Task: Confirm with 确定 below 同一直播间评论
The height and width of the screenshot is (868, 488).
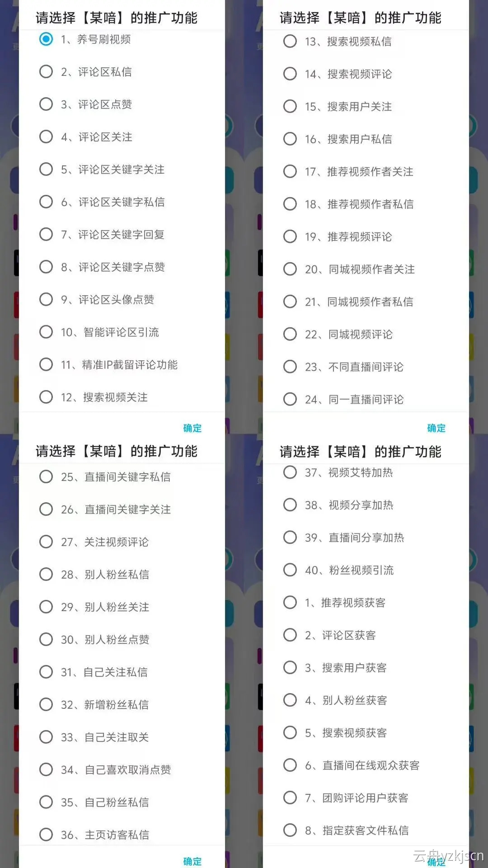Action: click(x=436, y=428)
